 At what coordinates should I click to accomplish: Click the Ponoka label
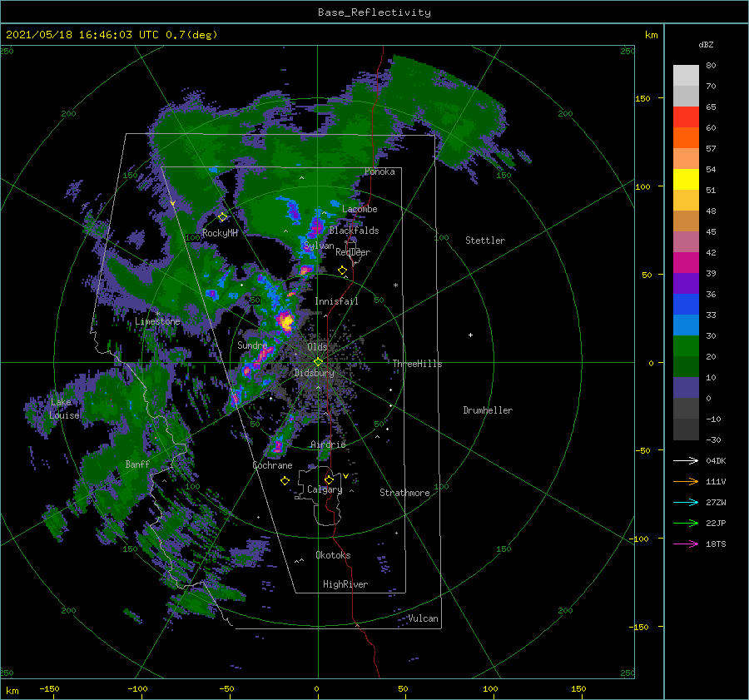click(x=379, y=171)
